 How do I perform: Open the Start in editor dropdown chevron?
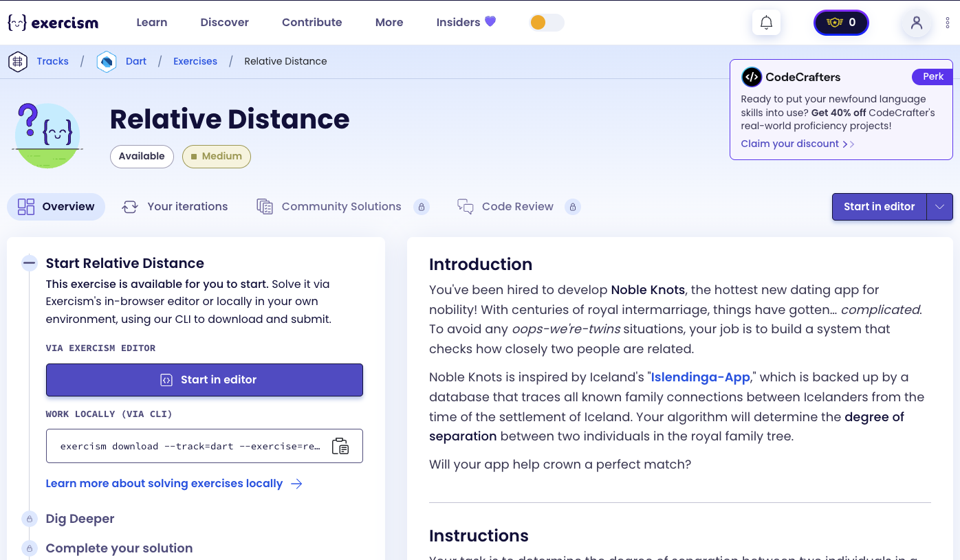tap(940, 206)
